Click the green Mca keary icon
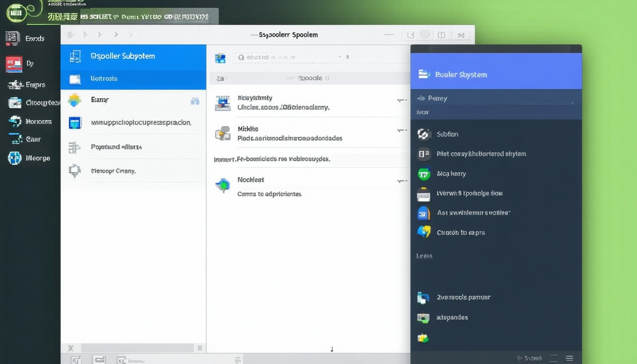Viewport: 637px width, 364px height. pyautogui.click(x=423, y=174)
